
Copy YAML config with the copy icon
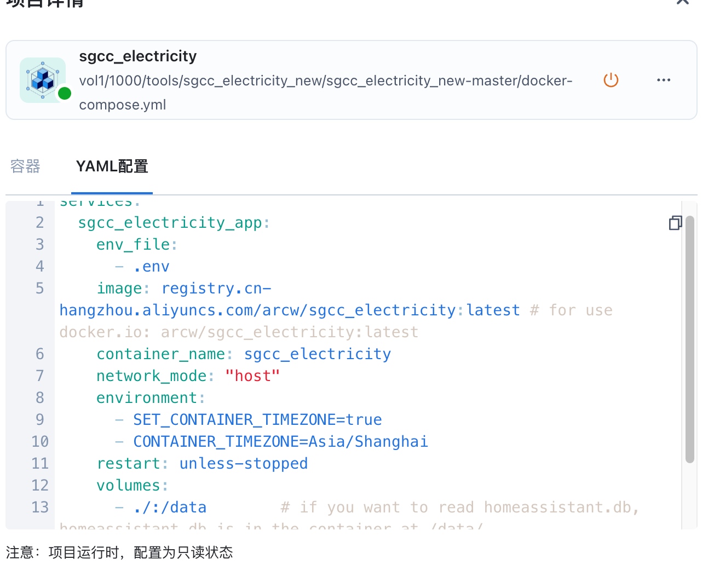coord(675,223)
